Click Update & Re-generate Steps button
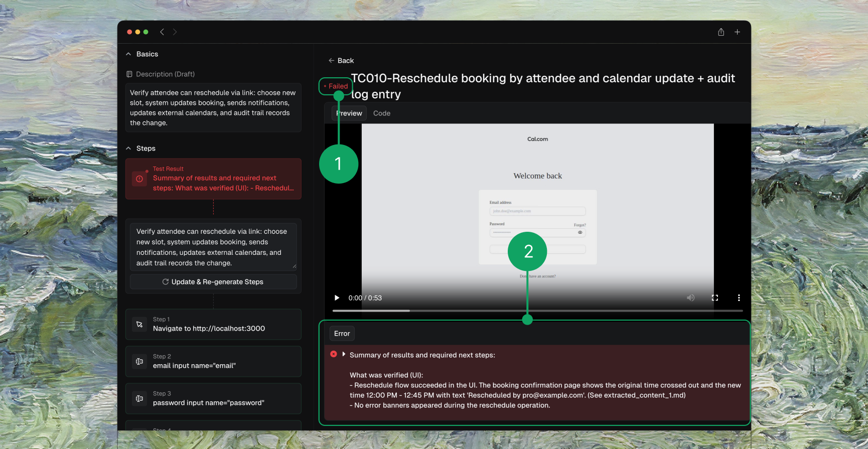The width and height of the screenshot is (868, 449). (x=213, y=282)
